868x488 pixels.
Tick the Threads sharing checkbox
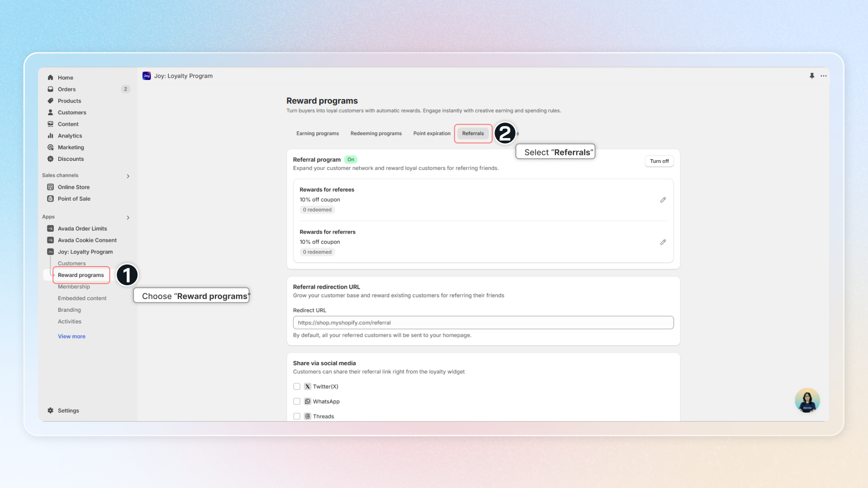297,416
